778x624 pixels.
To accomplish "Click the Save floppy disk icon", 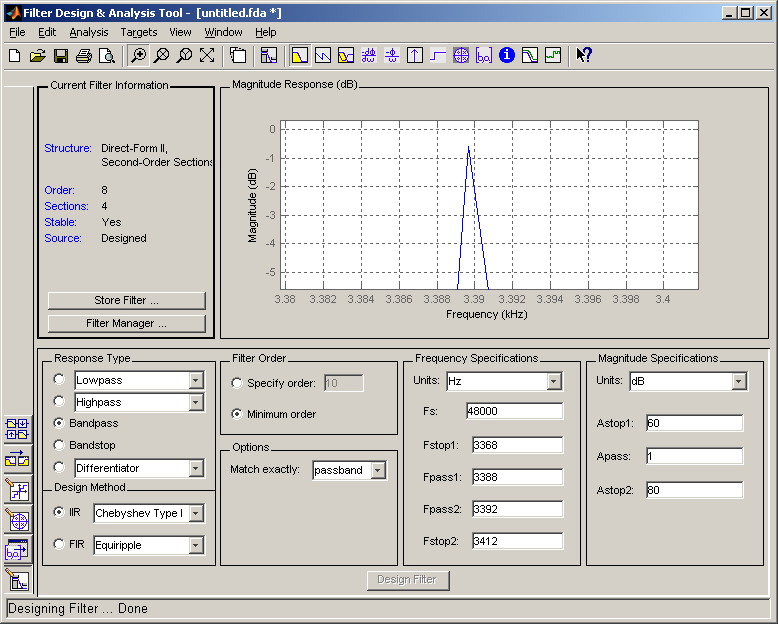I will [61, 56].
